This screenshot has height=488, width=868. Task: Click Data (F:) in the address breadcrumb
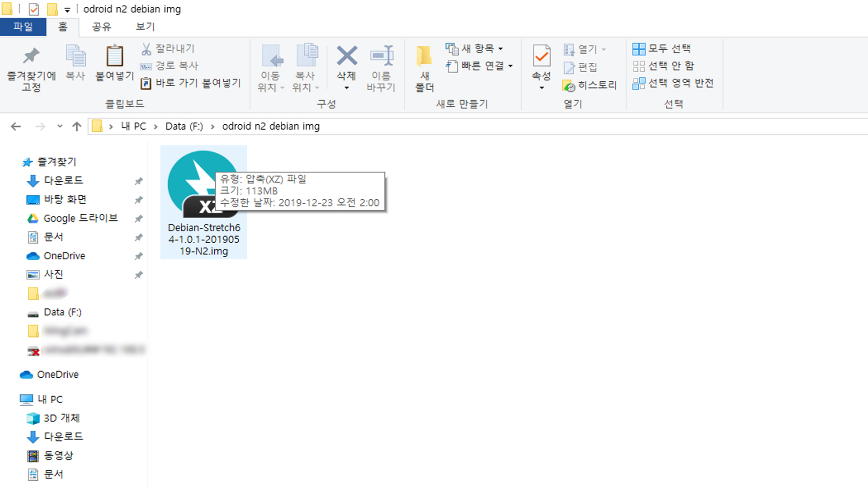184,127
